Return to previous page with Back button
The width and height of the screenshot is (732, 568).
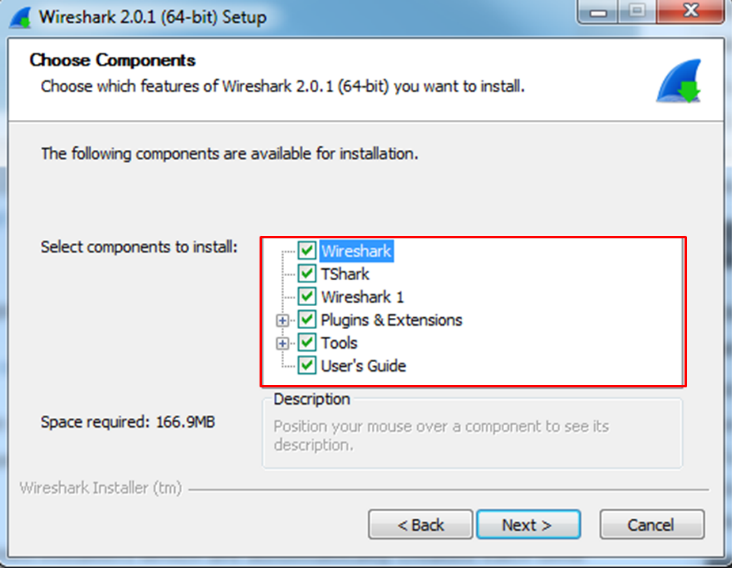coord(420,525)
